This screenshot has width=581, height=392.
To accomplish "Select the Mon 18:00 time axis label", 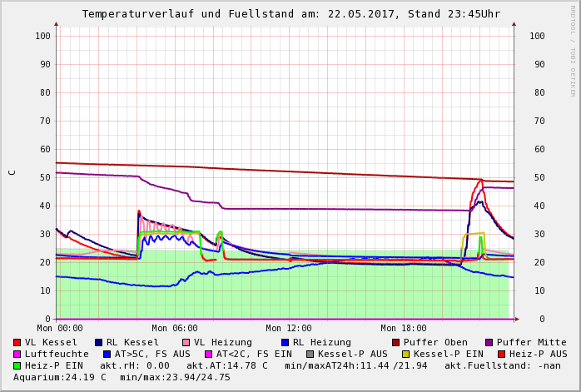I will 404,329.
